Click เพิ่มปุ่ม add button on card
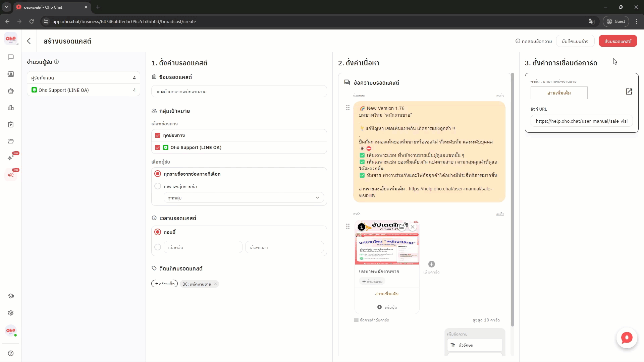 click(x=387, y=307)
